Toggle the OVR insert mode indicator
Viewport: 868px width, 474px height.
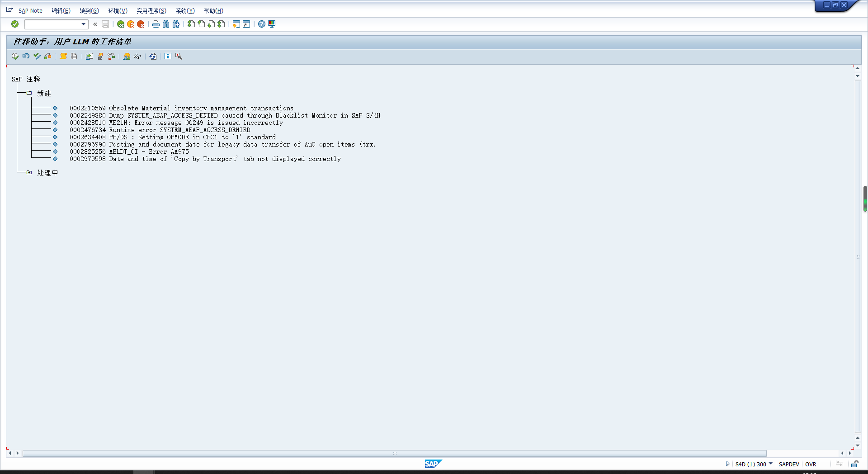point(811,464)
